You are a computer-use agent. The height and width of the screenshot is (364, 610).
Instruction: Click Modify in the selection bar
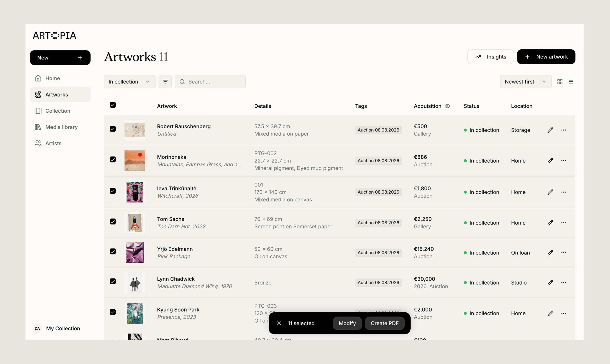coord(347,323)
